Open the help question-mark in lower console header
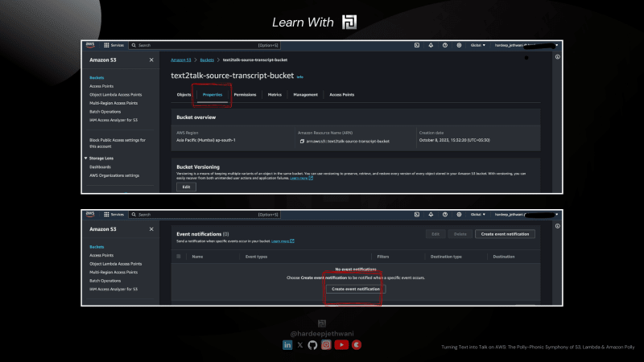644x362 pixels. 445,214
